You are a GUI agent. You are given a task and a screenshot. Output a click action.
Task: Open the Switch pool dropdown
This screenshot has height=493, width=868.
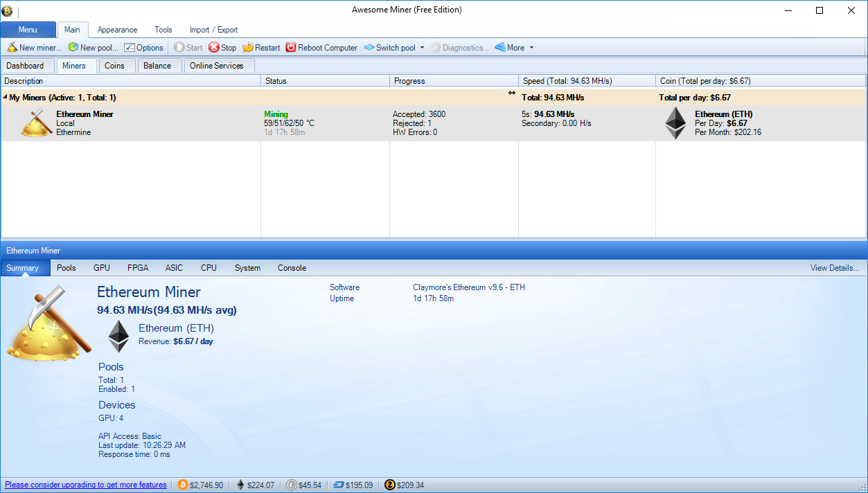422,48
